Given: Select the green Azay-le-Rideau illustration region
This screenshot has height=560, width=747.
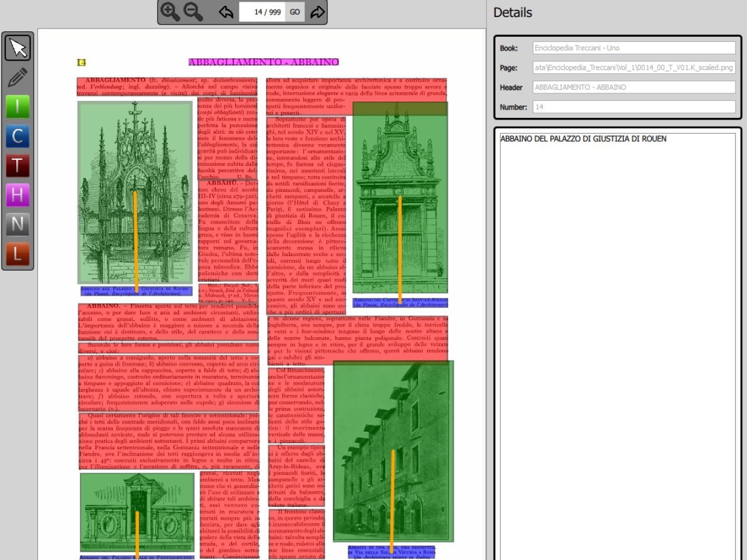Looking at the screenshot, I should [400, 197].
